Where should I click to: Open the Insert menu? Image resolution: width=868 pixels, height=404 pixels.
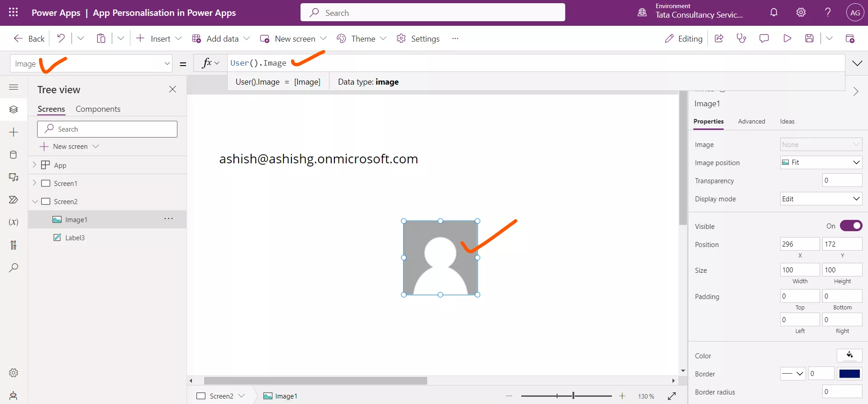[159, 38]
